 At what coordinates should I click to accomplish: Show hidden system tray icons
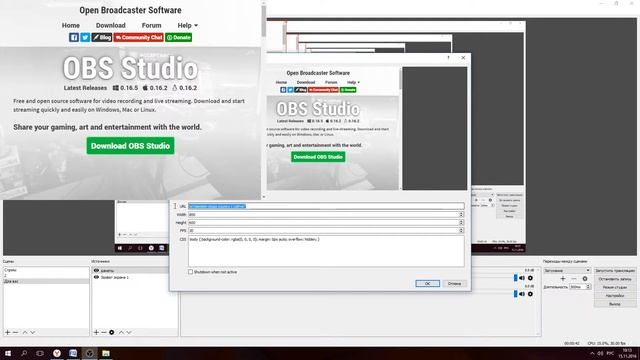(592, 353)
